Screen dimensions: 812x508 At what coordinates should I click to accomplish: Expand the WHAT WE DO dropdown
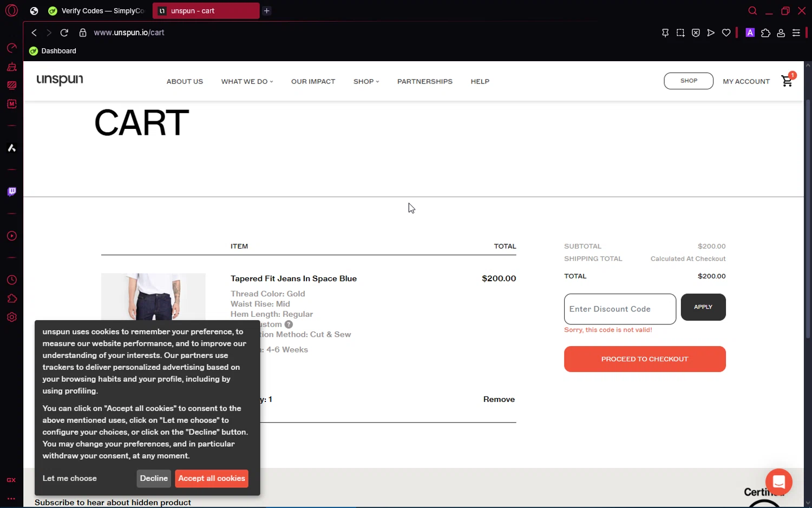point(247,82)
